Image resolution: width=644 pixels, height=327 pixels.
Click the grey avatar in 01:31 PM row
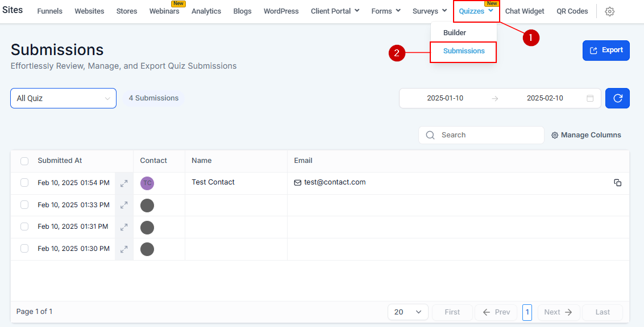click(x=147, y=227)
